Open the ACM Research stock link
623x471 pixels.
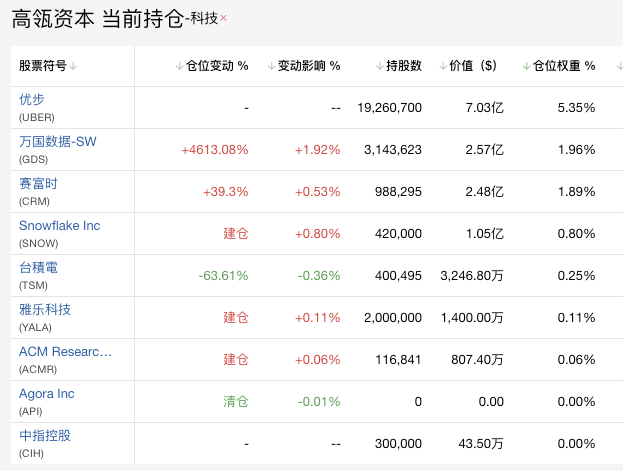point(66,352)
